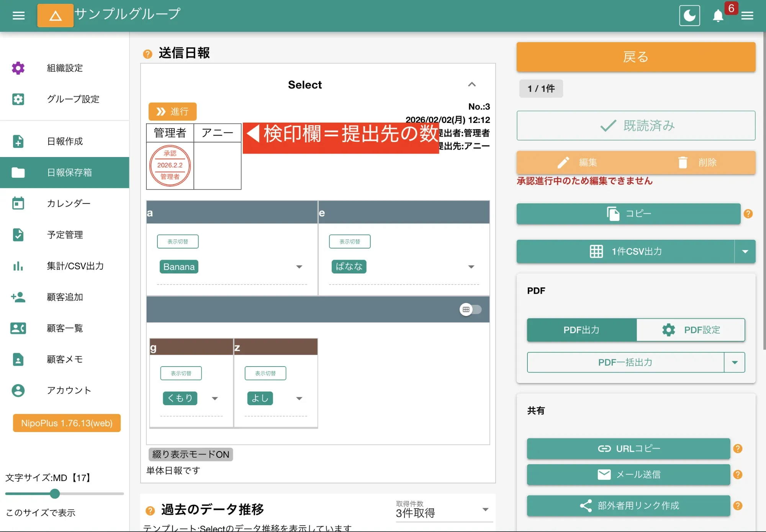This screenshot has height=532, width=766.
Task: Open the 集計/CSV出力 chart icon
Action: (x=18, y=266)
